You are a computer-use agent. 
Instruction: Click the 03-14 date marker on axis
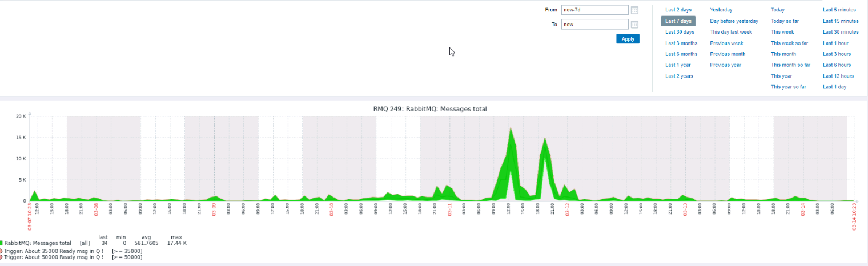point(803,210)
